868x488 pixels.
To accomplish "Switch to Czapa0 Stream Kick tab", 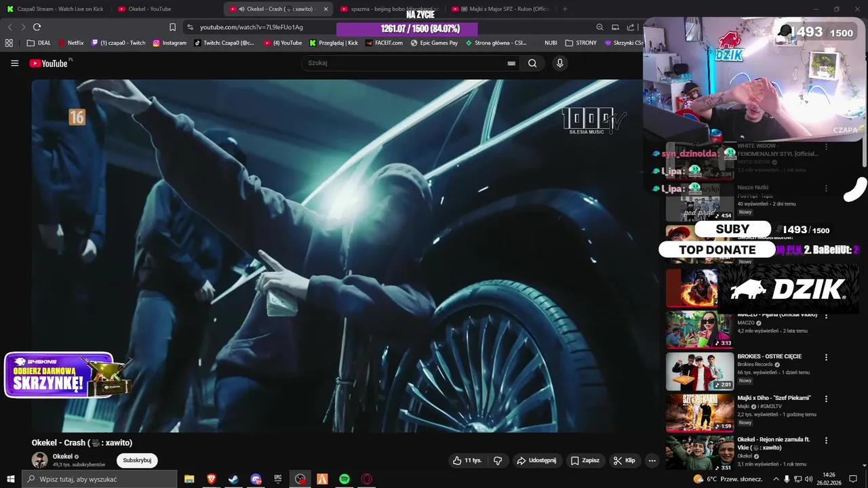I will [x=56, y=9].
